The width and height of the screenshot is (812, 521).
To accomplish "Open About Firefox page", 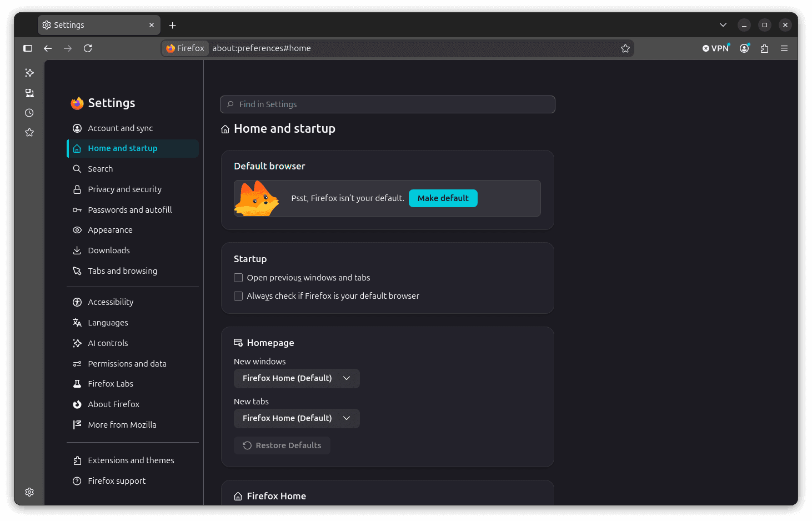I will [133, 404].
